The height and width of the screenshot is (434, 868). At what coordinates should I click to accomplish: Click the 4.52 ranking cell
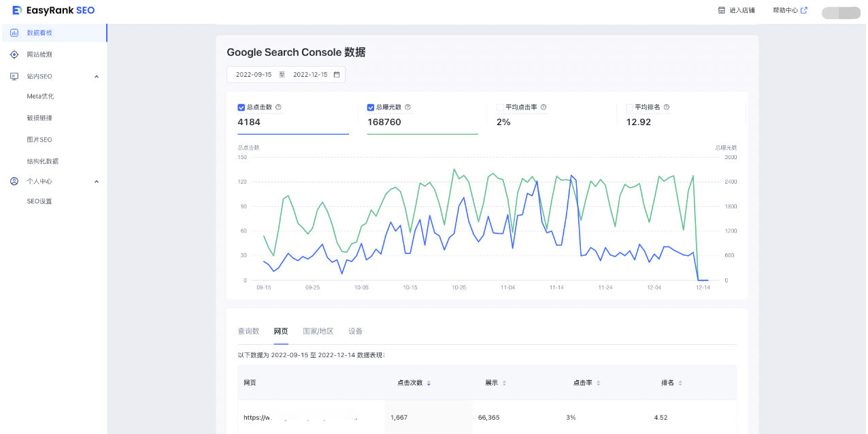[x=662, y=417]
